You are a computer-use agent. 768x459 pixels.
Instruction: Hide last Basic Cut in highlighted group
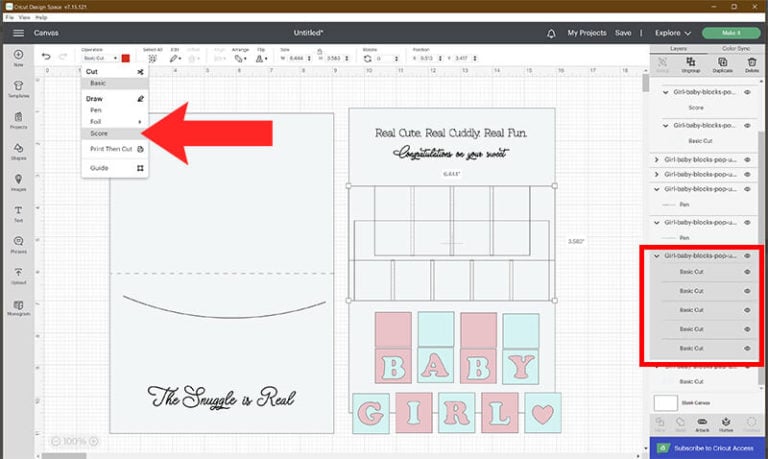[x=747, y=348]
